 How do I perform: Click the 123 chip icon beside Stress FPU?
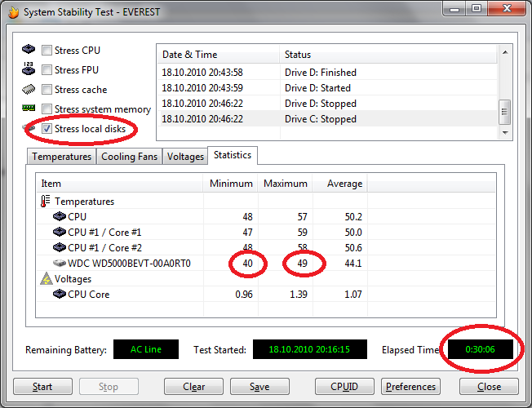[29, 69]
